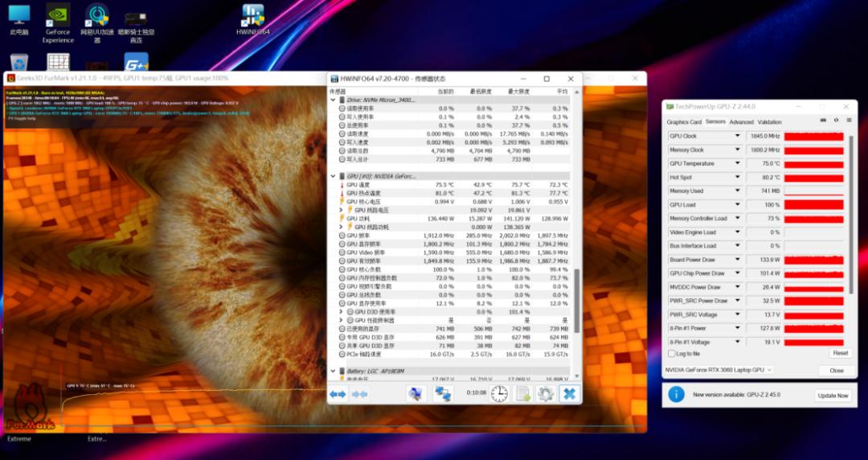
Task: Switch to the Advanced tab in GPU-Z
Action: [x=741, y=122]
